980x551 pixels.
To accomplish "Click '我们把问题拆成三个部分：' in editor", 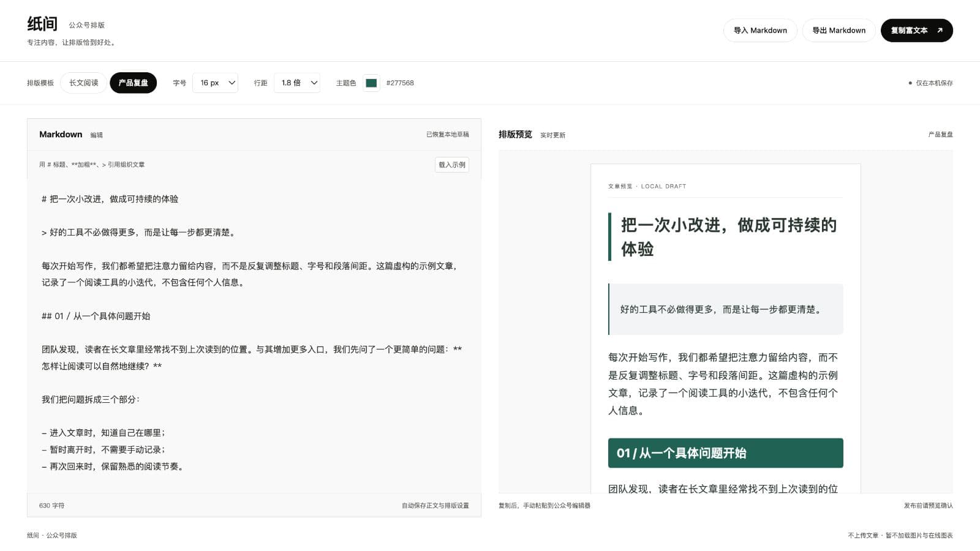I will [91, 399].
